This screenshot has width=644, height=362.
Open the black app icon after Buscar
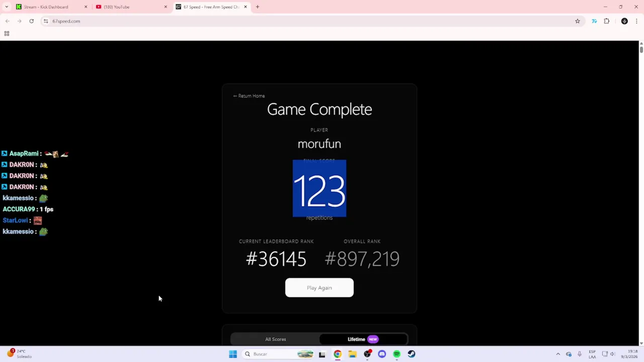pyautogui.click(x=322, y=354)
